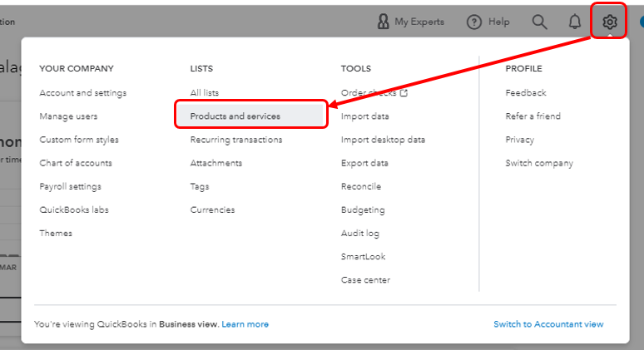Open Import data tool
644x350 pixels.
pos(364,116)
